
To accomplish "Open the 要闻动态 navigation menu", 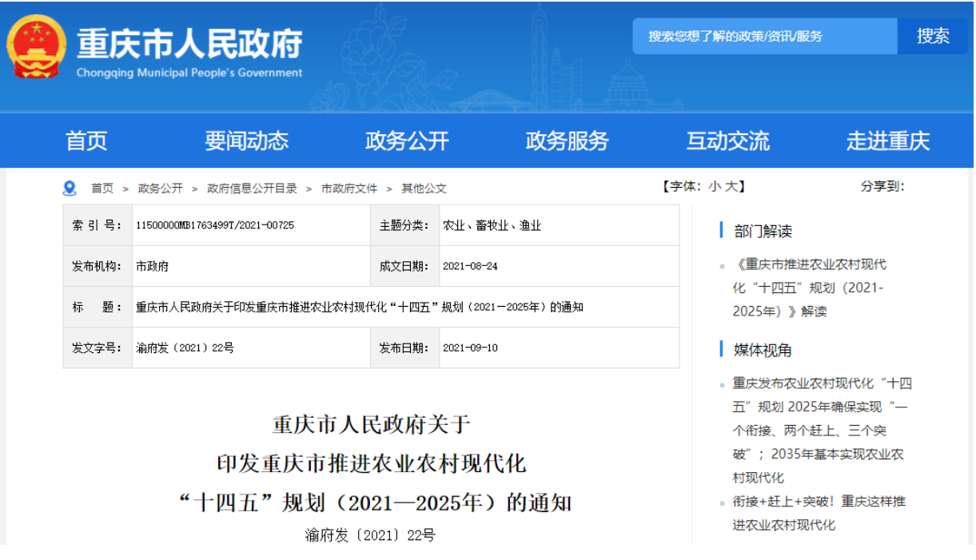I will (246, 141).
